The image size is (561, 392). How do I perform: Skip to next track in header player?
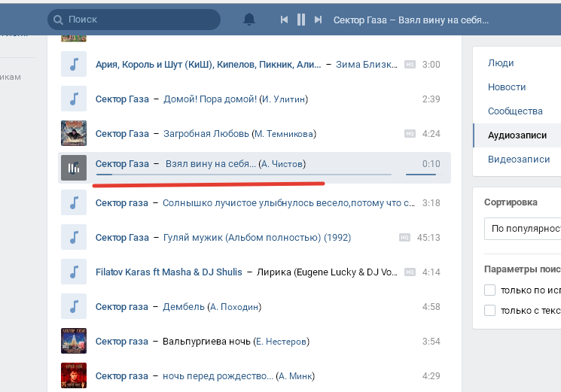tap(319, 20)
